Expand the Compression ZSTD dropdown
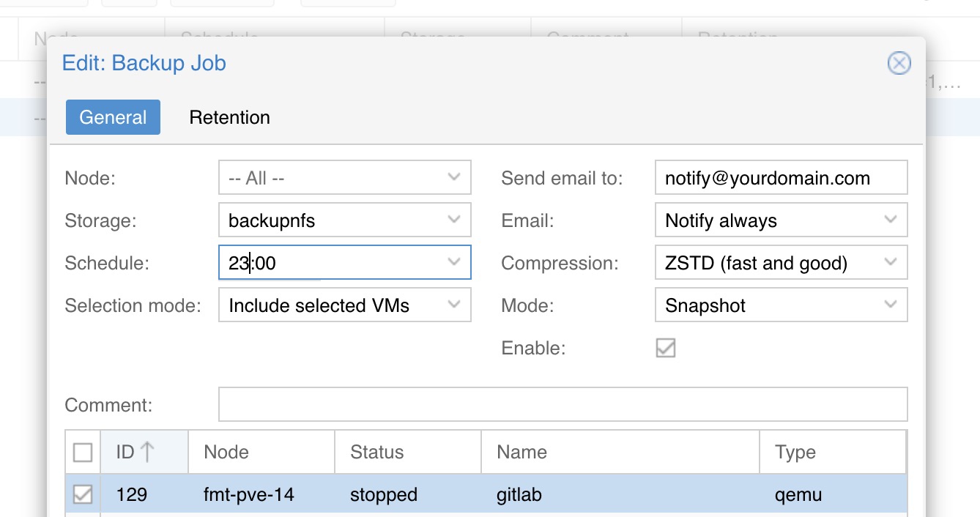Screen dimensions: 980x517 pos(890,263)
